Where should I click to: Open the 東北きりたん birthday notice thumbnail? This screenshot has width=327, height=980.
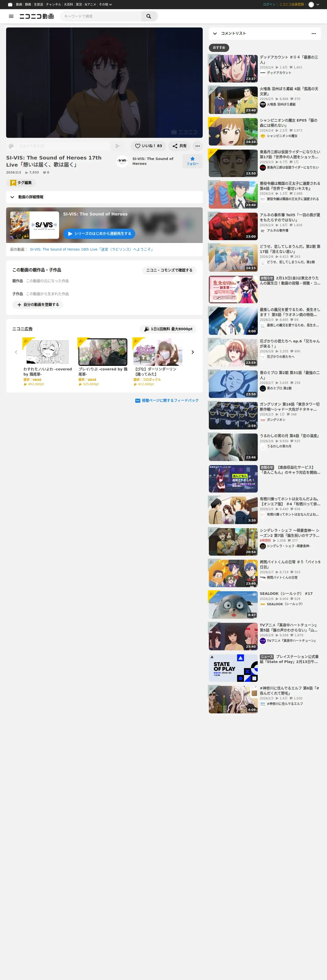pyautogui.click(x=233, y=290)
